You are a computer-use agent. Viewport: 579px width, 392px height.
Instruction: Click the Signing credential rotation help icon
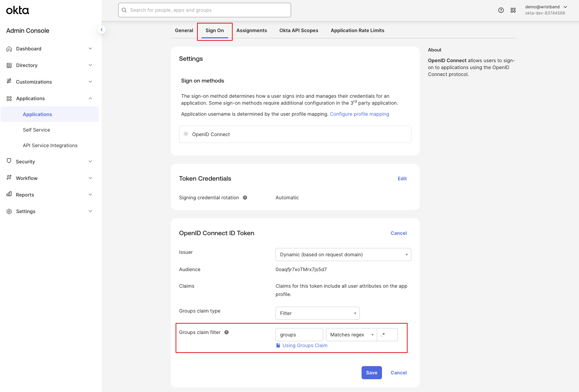coord(245,198)
